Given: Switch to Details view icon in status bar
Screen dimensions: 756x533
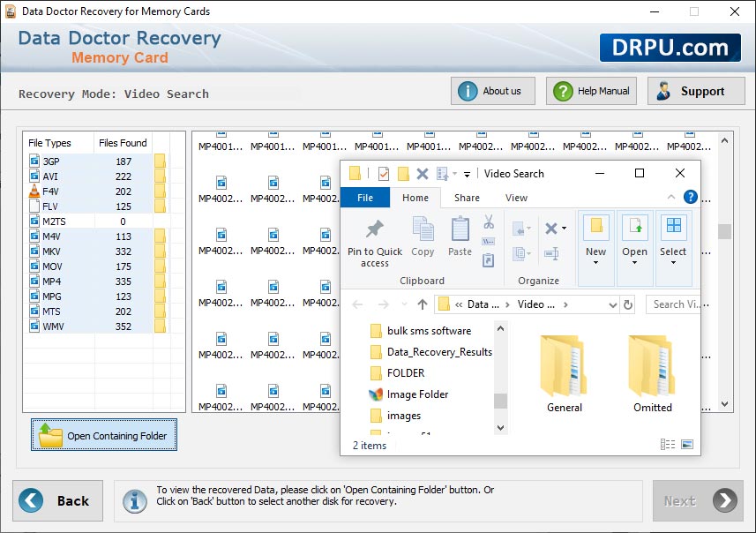Looking at the screenshot, I should click(x=667, y=444).
